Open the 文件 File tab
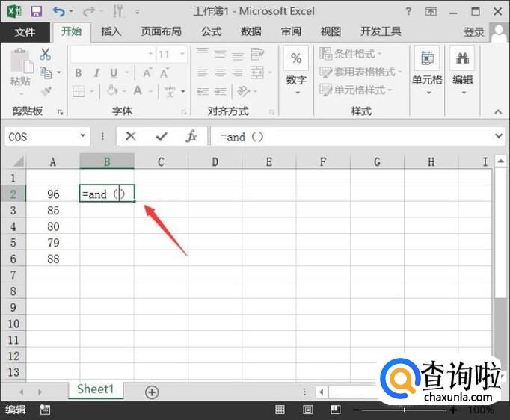Image resolution: width=510 pixels, height=420 pixels. [x=25, y=32]
